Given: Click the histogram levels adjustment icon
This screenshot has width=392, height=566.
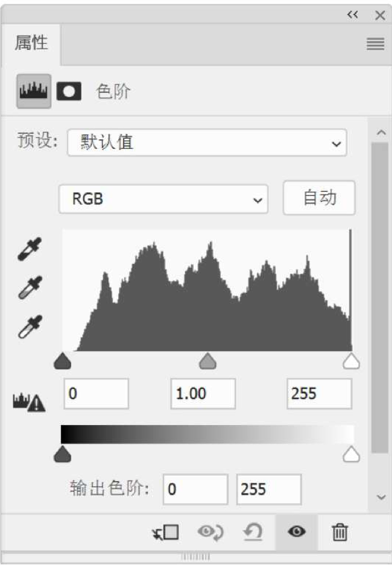Looking at the screenshot, I should (34, 91).
